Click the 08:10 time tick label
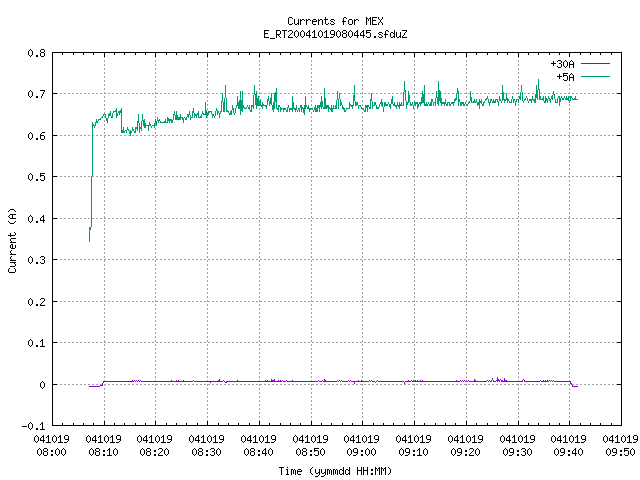 (x=103, y=452)
